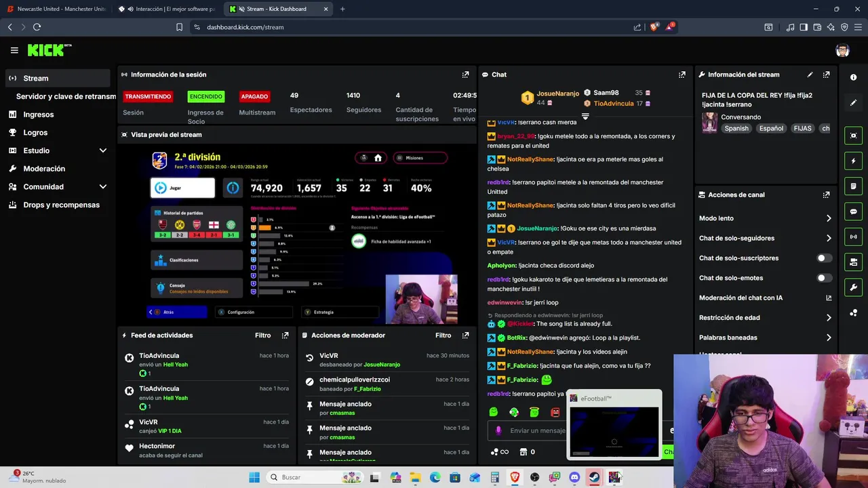
Task: Pop out the Información del stream panel
Action: [826, 75]
